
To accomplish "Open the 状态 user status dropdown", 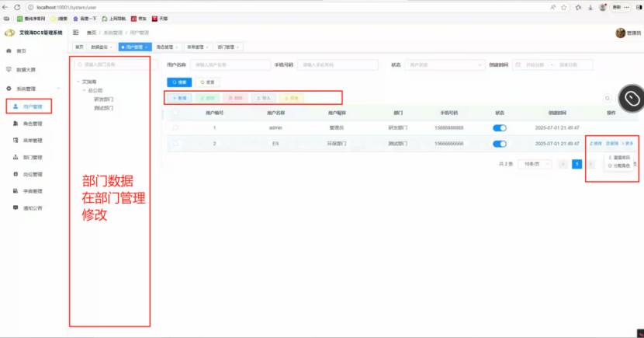I will tap(445, 65).
